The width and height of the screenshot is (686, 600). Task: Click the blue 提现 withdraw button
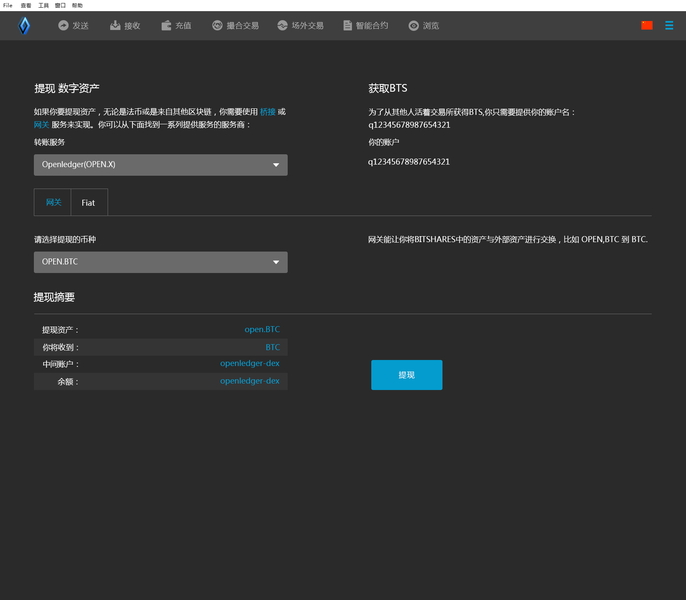click(x=406, y=375)
